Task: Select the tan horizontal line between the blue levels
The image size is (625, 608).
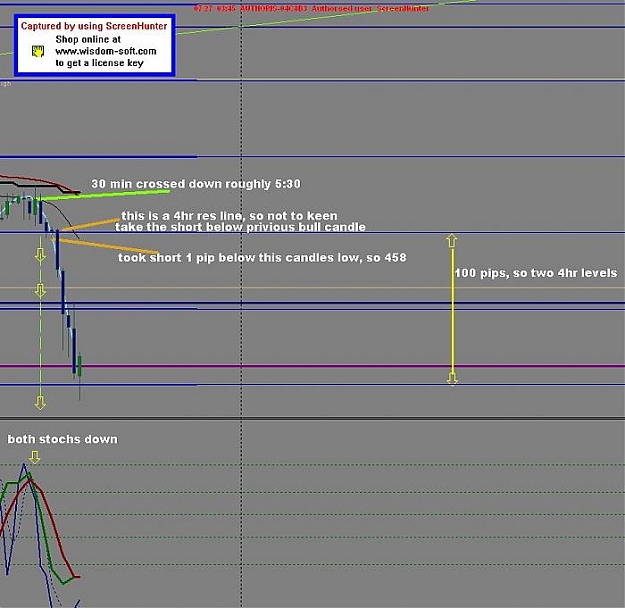Action: click(312, 287)
